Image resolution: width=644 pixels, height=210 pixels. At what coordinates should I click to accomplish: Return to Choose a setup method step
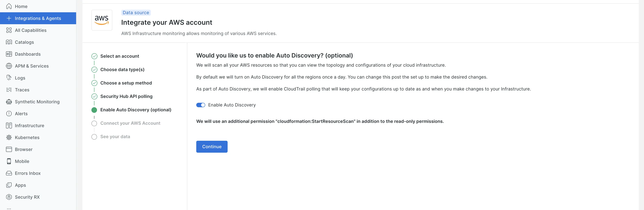pyautogui.click(x=126, y=83)
